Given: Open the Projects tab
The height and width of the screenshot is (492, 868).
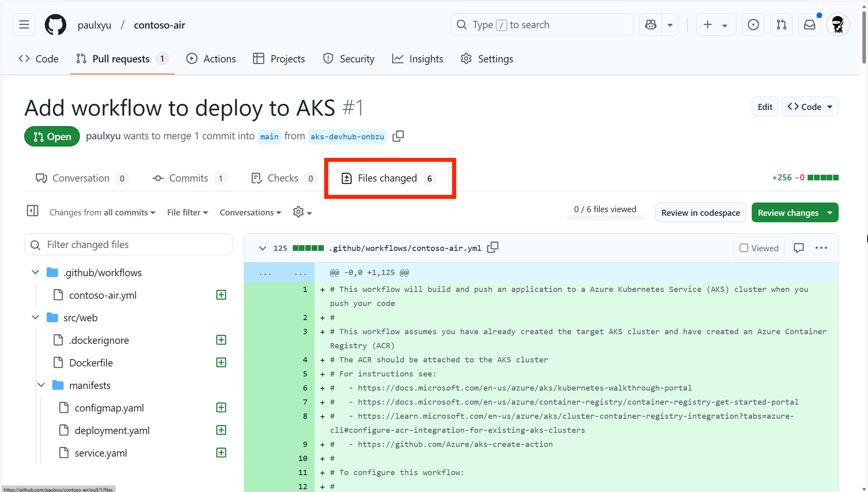Looking at the screenshot, I should click(x=279, y=59).
